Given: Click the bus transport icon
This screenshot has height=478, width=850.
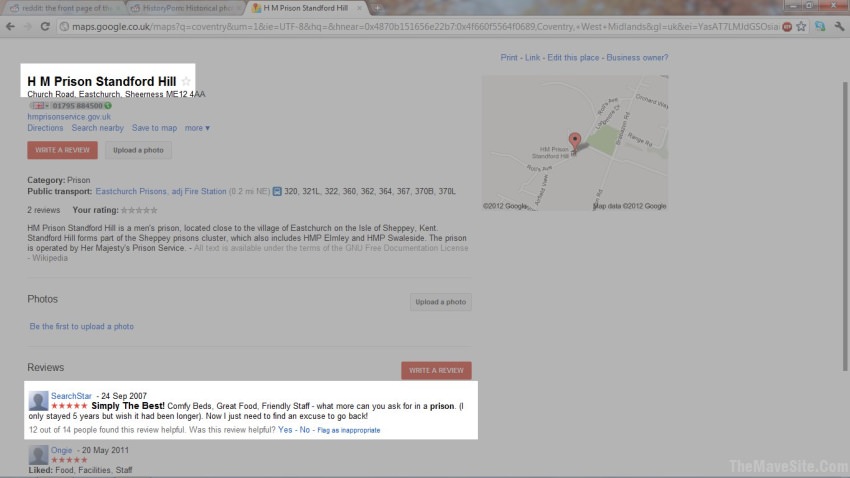Looking at the screenshot, I should pyautogui.click(x=277, y=191).
